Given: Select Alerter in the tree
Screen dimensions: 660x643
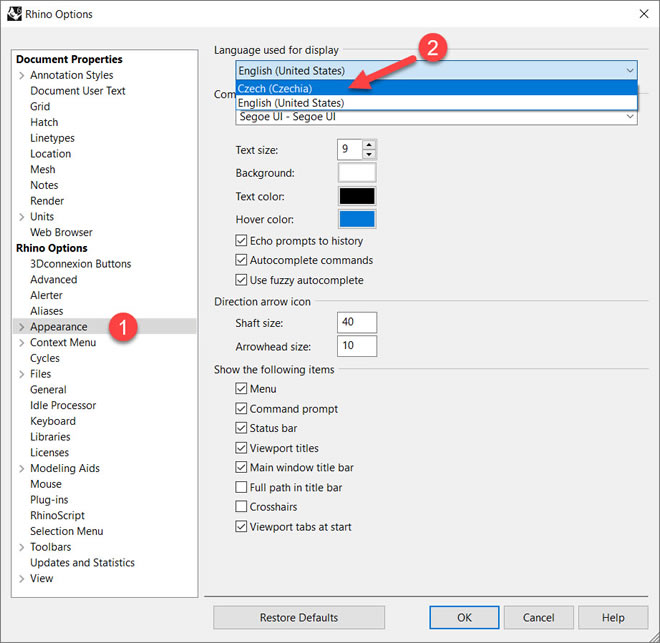Looking at the screenshot, I should coord(46,295).
